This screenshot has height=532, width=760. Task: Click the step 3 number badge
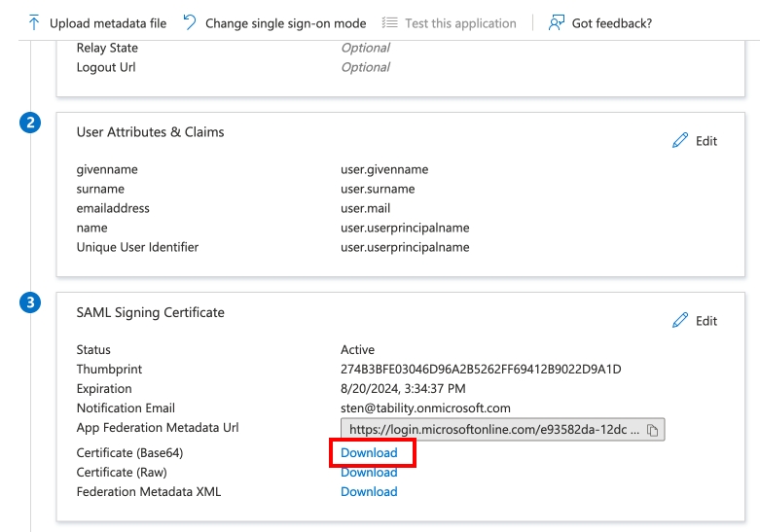[31, 303]
